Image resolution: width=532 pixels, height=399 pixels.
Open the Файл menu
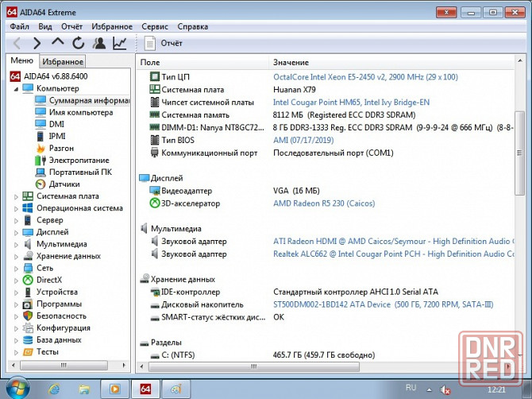click(x=19, y=26)
